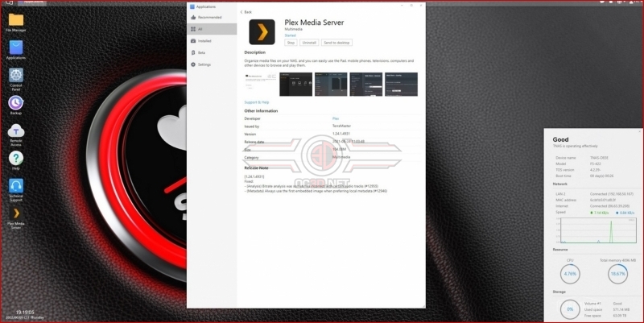View the first Plex screenshot thumbnail

(x=261, y=85)
